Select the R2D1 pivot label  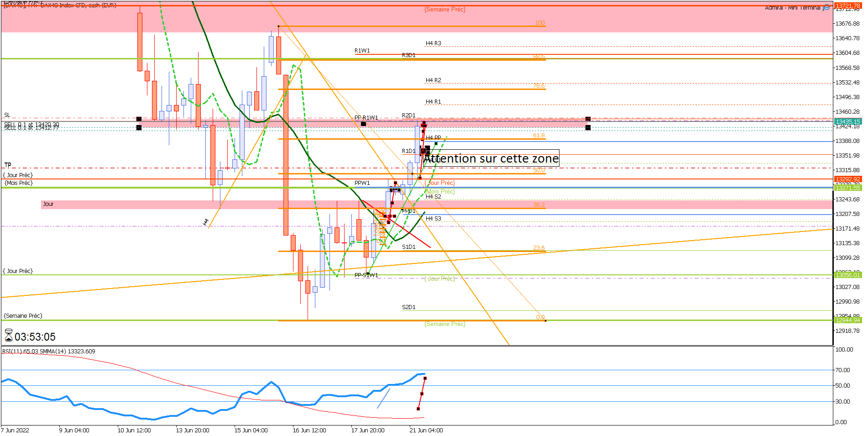point(409,116)
